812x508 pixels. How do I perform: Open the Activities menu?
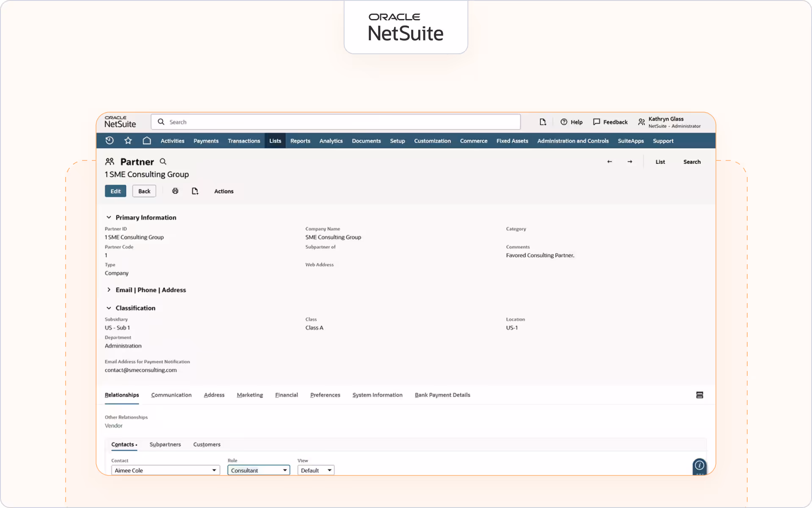point(172,141)
